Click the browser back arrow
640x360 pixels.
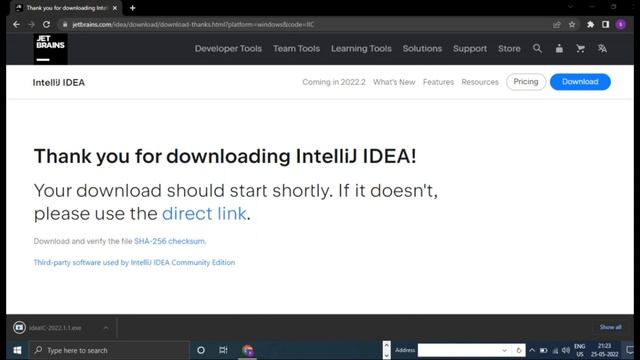pyautogui.click(x=16, y=24)
